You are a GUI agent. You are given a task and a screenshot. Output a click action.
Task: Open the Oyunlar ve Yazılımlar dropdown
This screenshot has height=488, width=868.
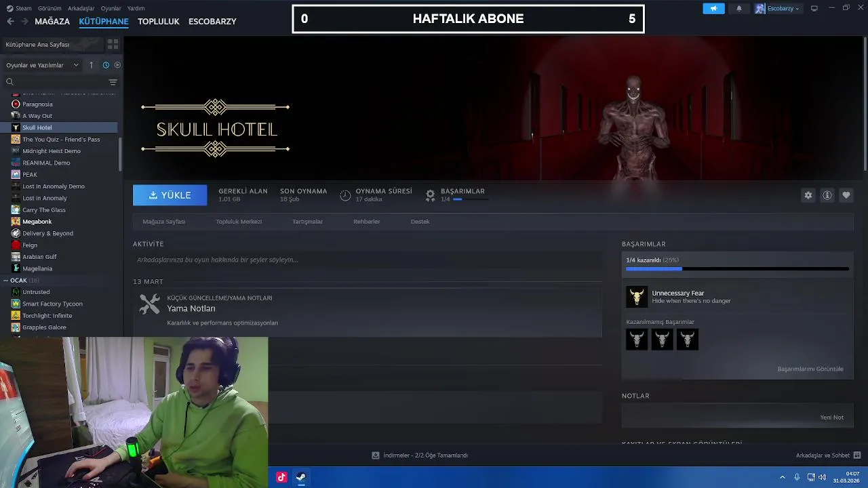(42, 65)
